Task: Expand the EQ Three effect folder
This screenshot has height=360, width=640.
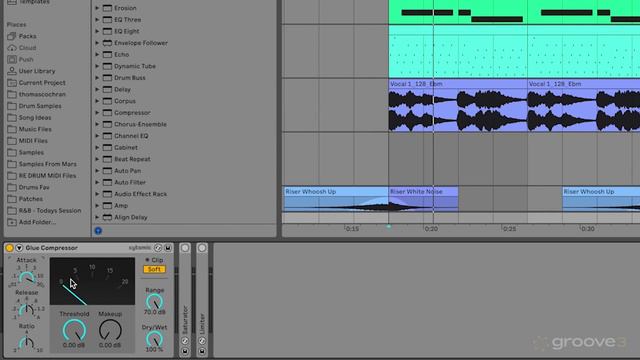Action: tap(97, 20)
